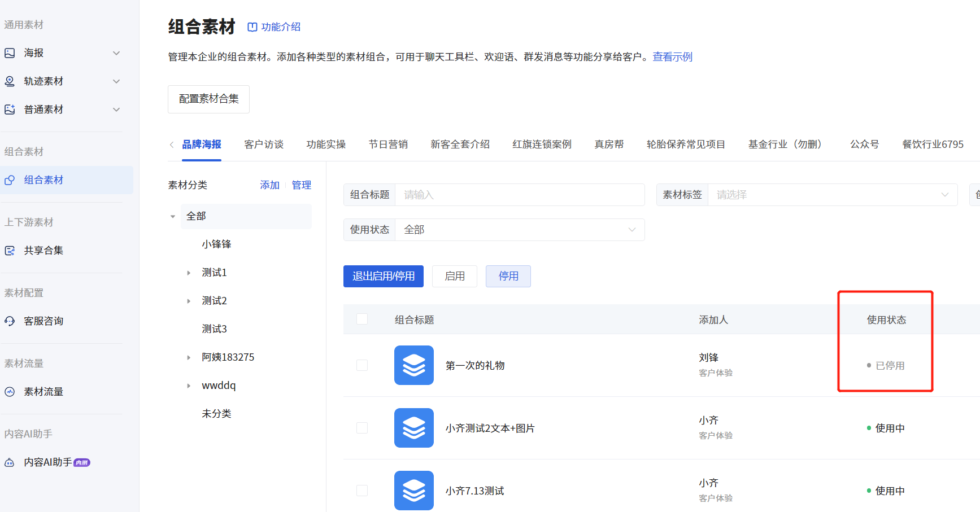Click into the 组合标题 input field
980x512 pixels.
click(x=520, y=195)
